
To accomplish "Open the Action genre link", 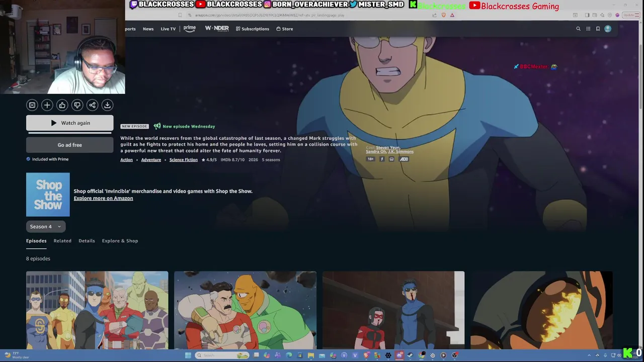I will click(126, 160).
